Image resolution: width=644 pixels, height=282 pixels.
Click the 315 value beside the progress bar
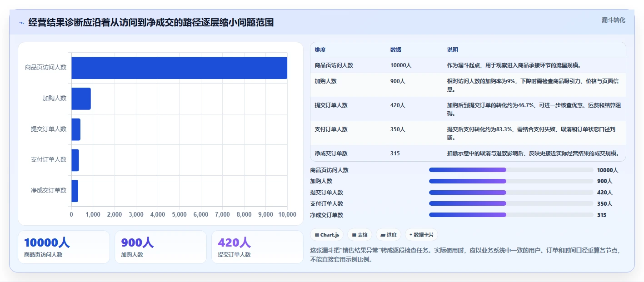point(601,215)
